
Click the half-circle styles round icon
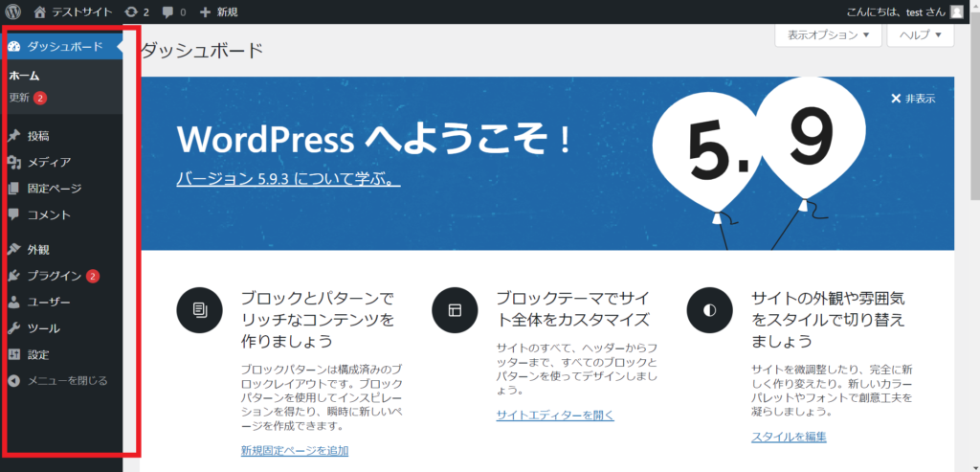tap(709, 309)
